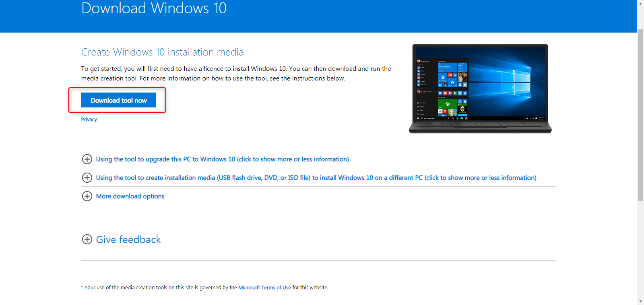Viewport: 644px width, 305px height.
Task: Expand 'Using the tool to create installation media' section
Action: pyautogui.click(x=316, y=178)
